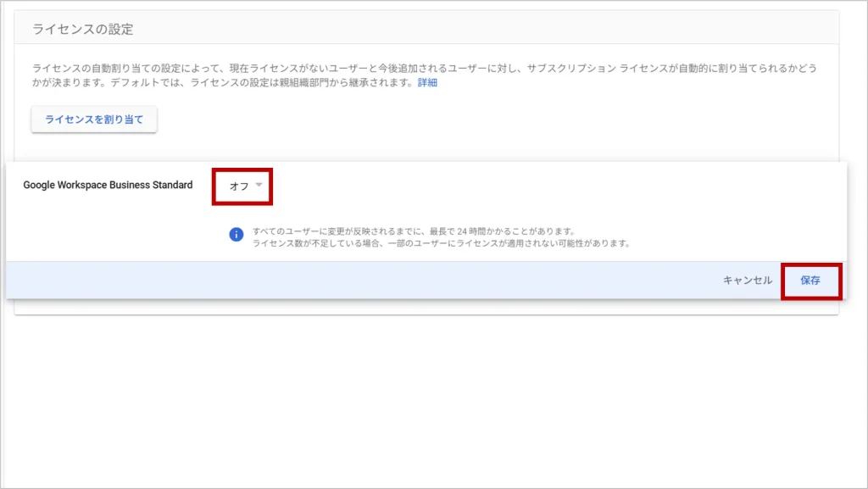Click empty header area right of ライセンスの設定
The width and height of the screenshot is (868, 489).
pyautogui.click(x=509, y=30)
